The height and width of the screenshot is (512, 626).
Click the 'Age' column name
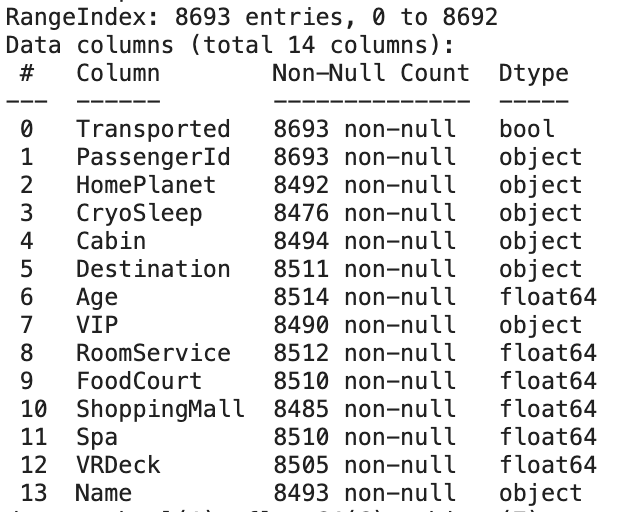pos(96,297)
